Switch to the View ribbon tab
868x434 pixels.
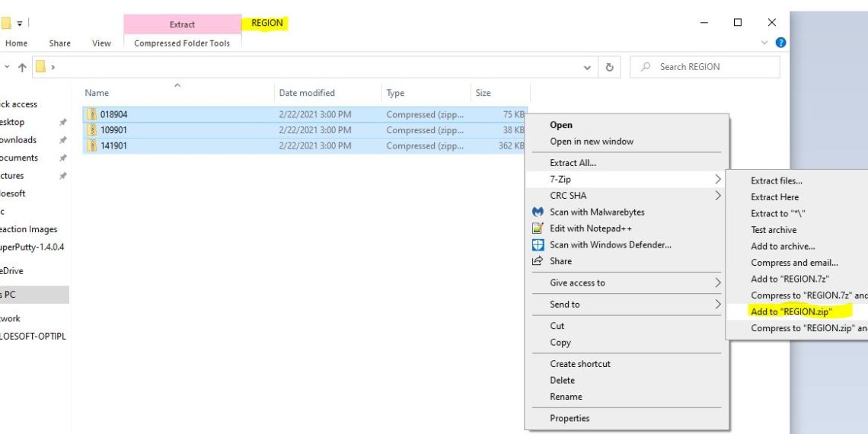click(101, 43)
